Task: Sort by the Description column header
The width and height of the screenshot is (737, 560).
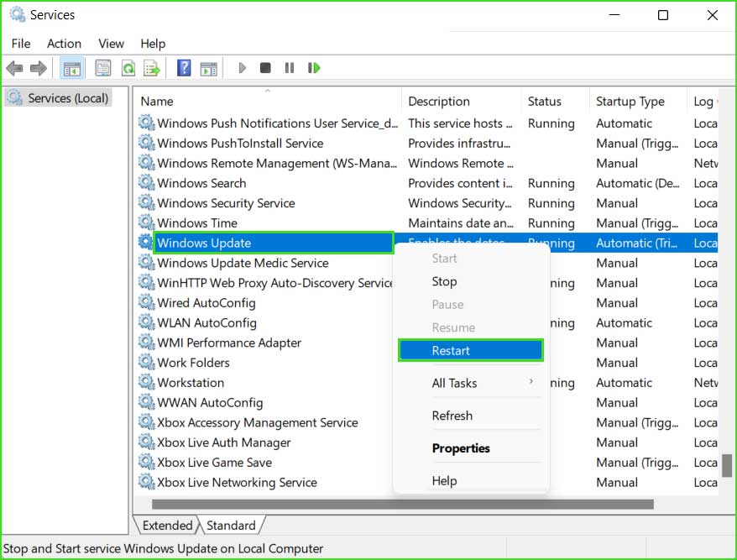Action: click(x=462, y=101)
